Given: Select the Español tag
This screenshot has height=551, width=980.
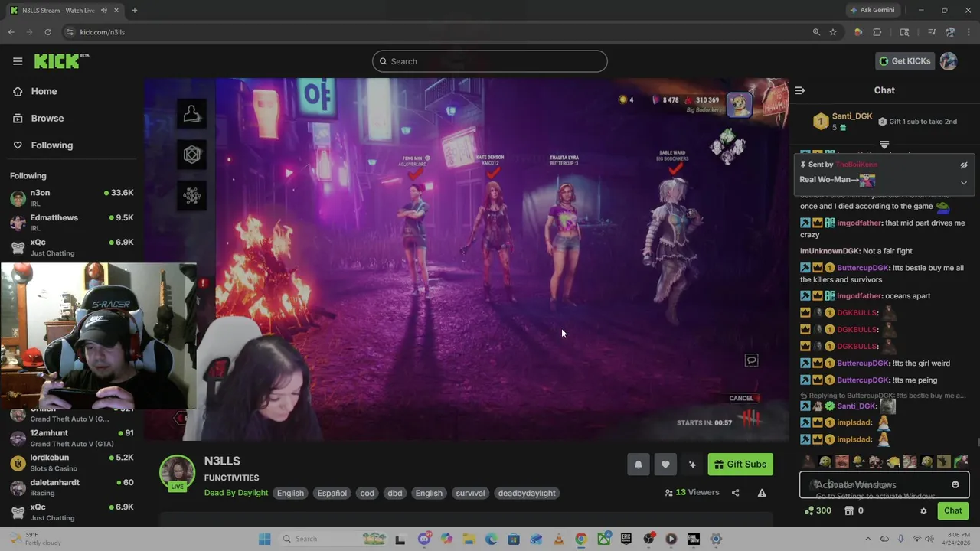Looking at the screenshot, I should pos(332,493).
